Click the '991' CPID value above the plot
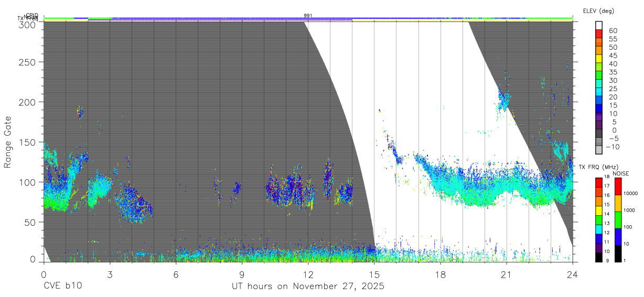The image size is (644, 297). pos(308,16)
